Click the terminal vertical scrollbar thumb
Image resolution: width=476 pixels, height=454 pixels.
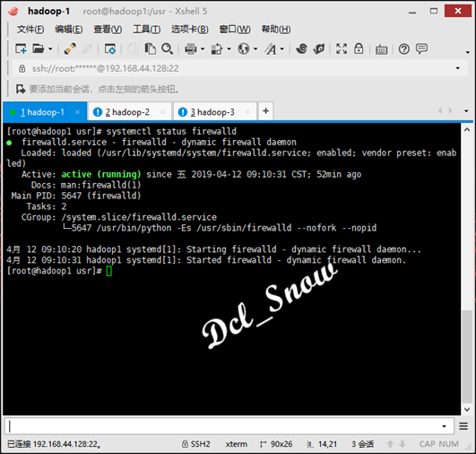[x=467, y=356]
